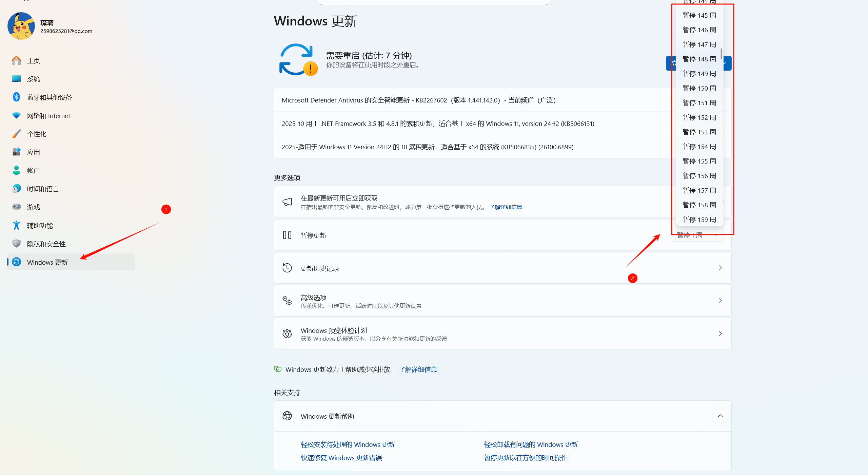Click the Home (主页) sidebar icon
Image resolution: width=868 pixels, height=475 pixels.
coord(16,60)
